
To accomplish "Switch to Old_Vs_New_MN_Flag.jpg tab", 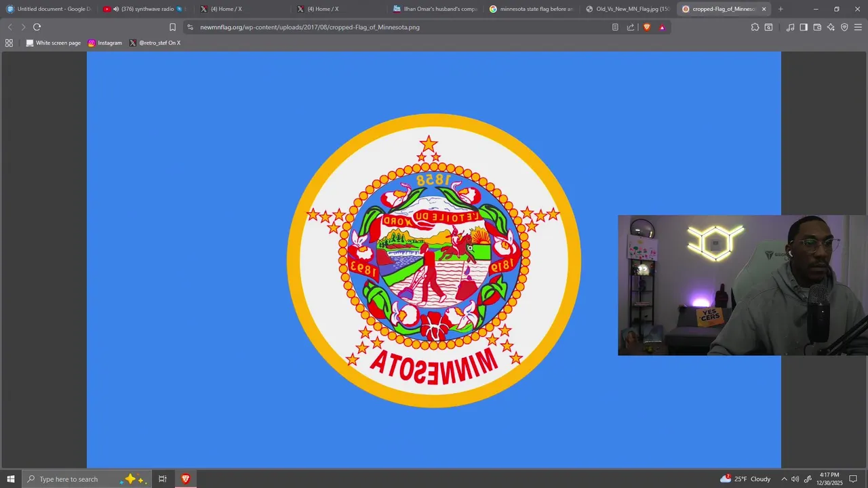I will coord(628,9).
